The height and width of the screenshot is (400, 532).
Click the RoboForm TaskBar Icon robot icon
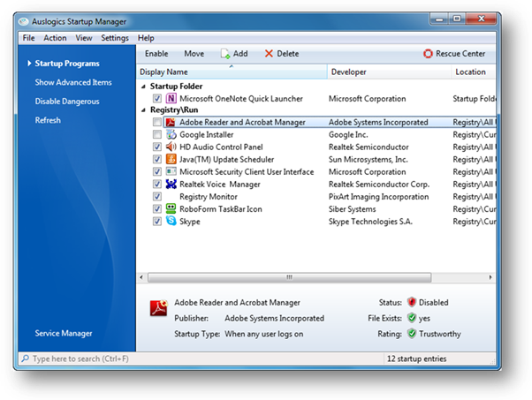point(171,208)
